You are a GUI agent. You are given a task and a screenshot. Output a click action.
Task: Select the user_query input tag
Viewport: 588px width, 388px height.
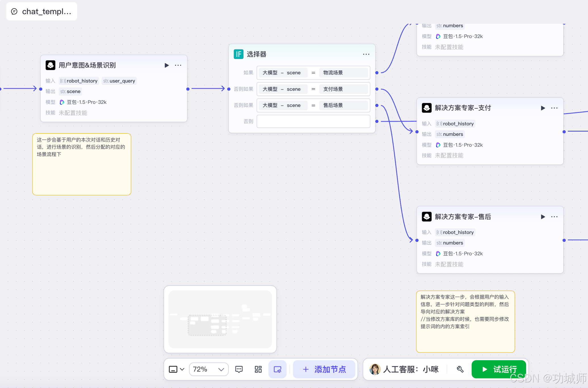click(119, 81)
